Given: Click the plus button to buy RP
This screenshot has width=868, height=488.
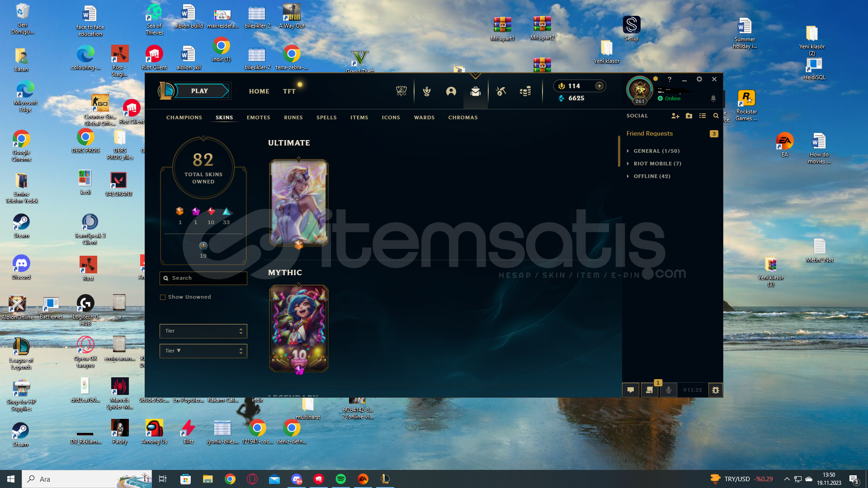Looking at the screenshot, I should (x=599, y=86).
